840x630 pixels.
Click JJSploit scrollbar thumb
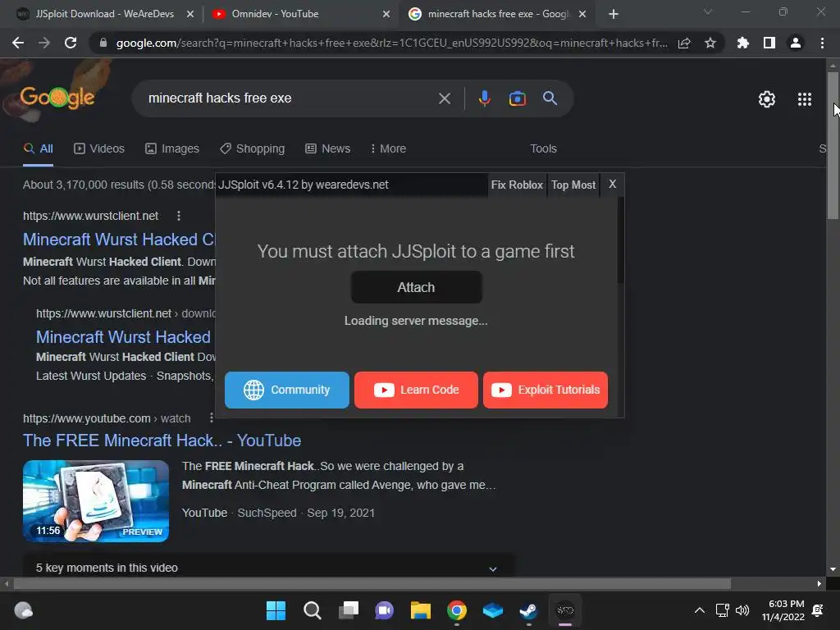pos(620,240)
